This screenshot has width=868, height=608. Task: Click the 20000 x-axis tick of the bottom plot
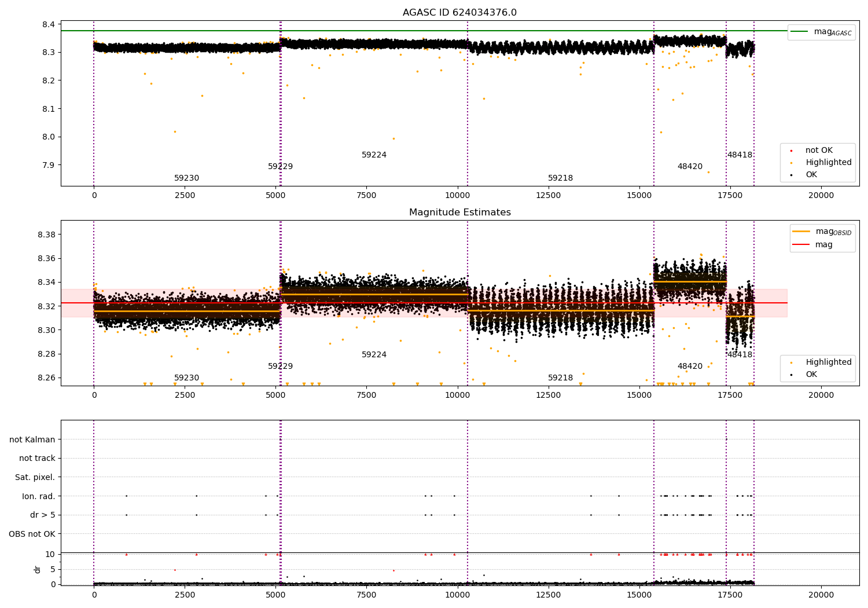[x=821, y=595]
